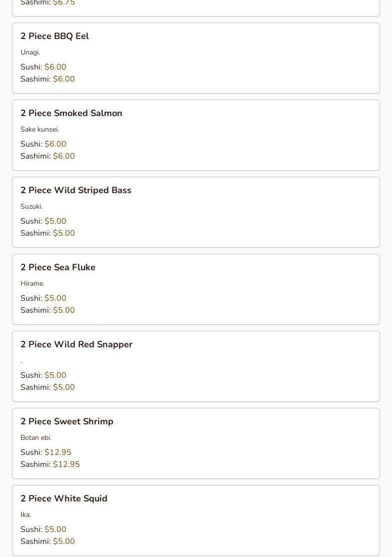Pick the BBQ Eel Sashimi $6.00 price

tap(63, 79)
